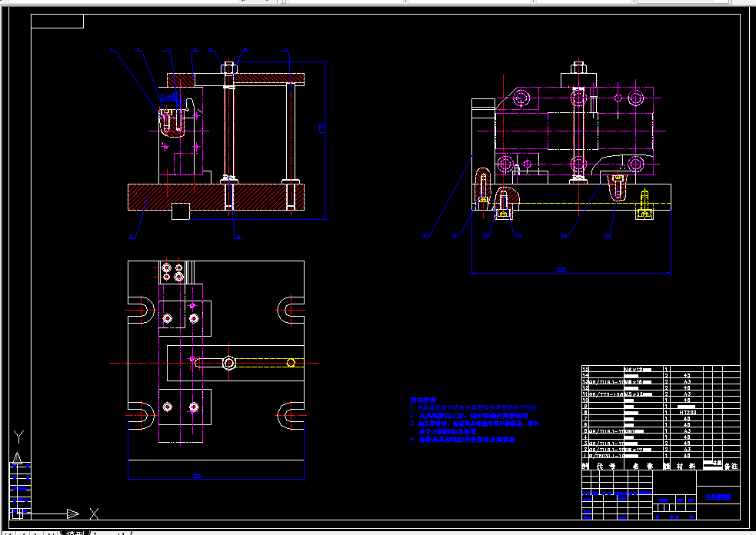Select the 200 dimension text in the plan view
Viewport: 756px width, 535px height.
coord(197,476)
